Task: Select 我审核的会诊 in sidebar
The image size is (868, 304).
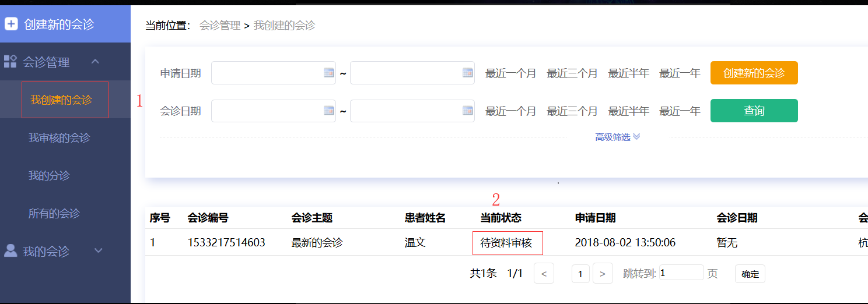Action: 59,138
